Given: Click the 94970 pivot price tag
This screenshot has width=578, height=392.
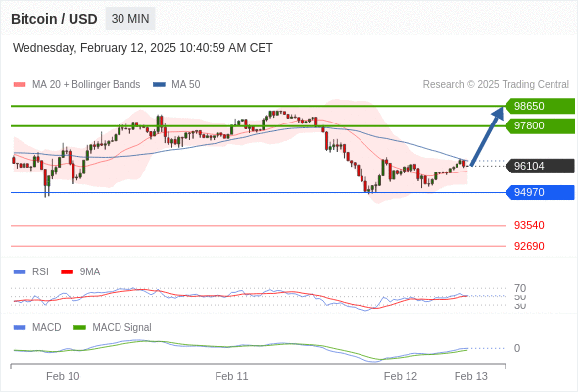Looking at the screenshot, I should point(540,192).
